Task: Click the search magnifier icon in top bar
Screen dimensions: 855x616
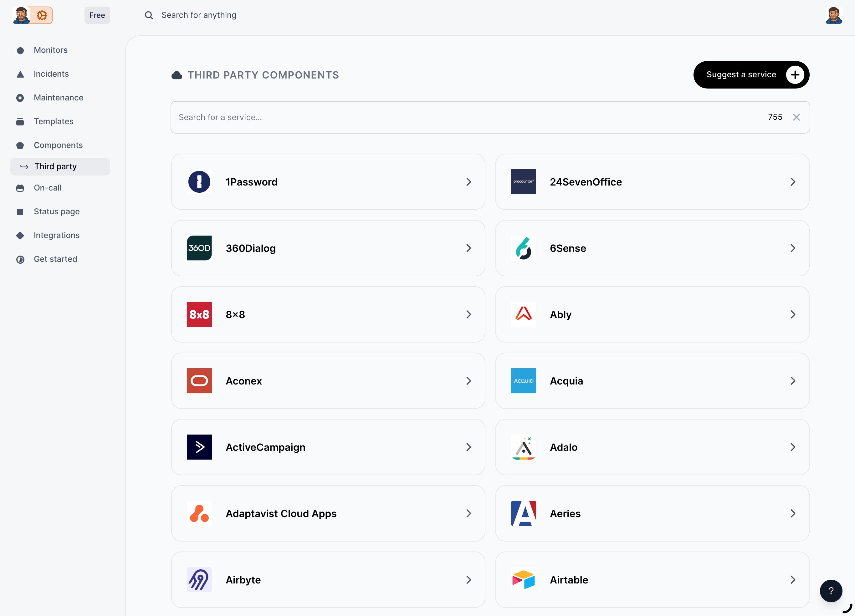Action: tap(149, 15)
